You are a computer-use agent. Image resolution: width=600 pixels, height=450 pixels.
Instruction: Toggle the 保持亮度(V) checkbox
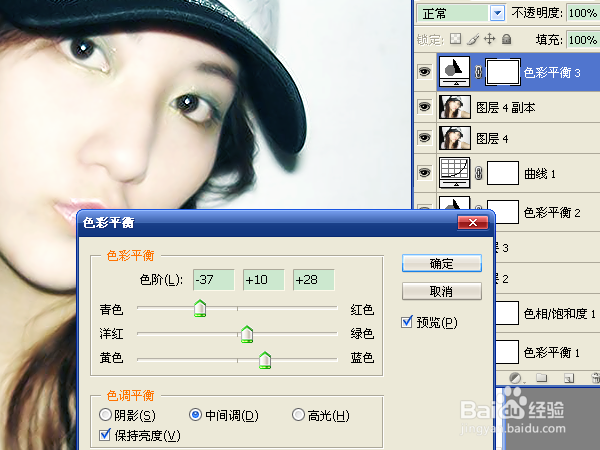tap(105, 435)
